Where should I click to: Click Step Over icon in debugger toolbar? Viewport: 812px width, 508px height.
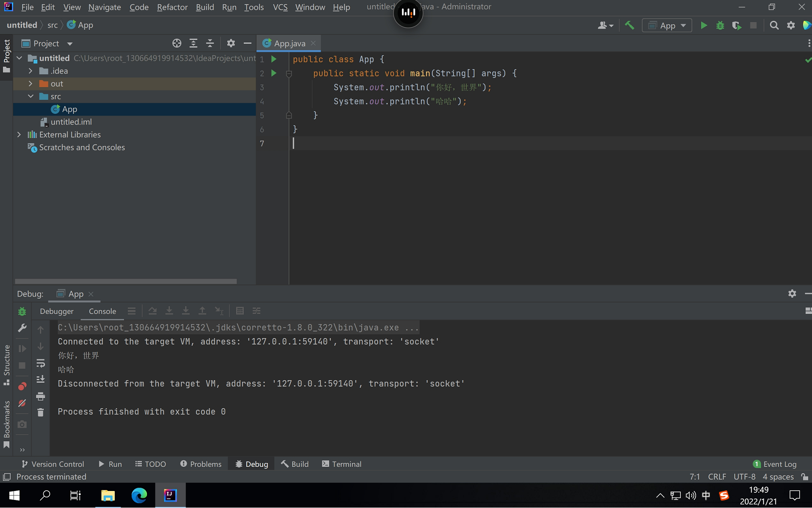click(x=152, y=311)
